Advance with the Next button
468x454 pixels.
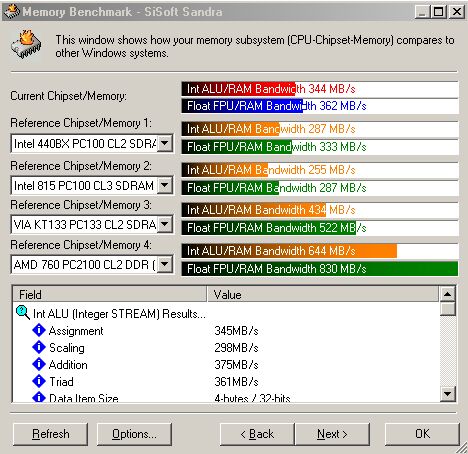(x=332, y=434)
